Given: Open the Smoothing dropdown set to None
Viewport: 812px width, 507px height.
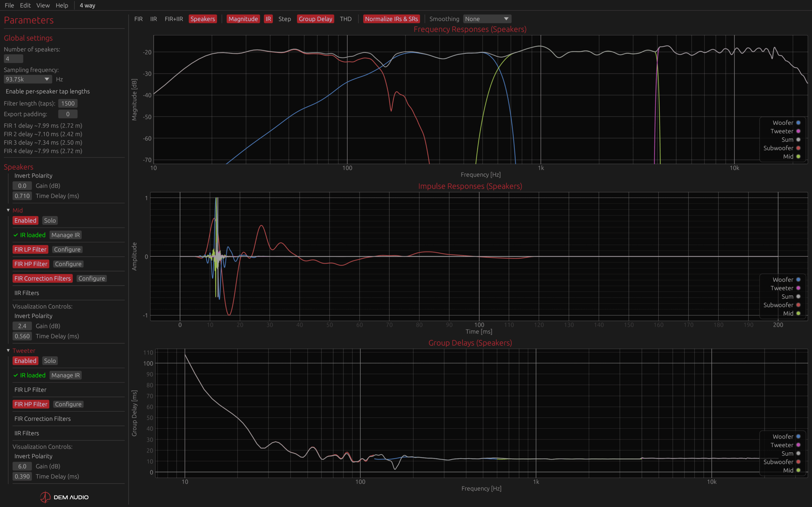Looking at the screenshot, I should point(487,19).
